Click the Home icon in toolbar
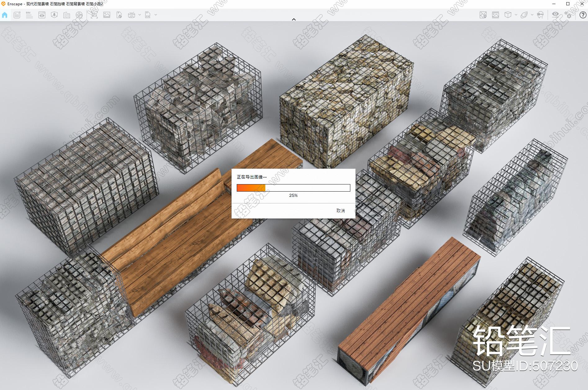This screenshot has width=588, height=390. pos(5,15)
